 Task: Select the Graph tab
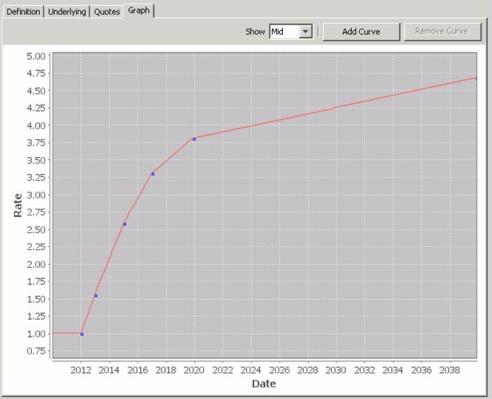(139, 11)
